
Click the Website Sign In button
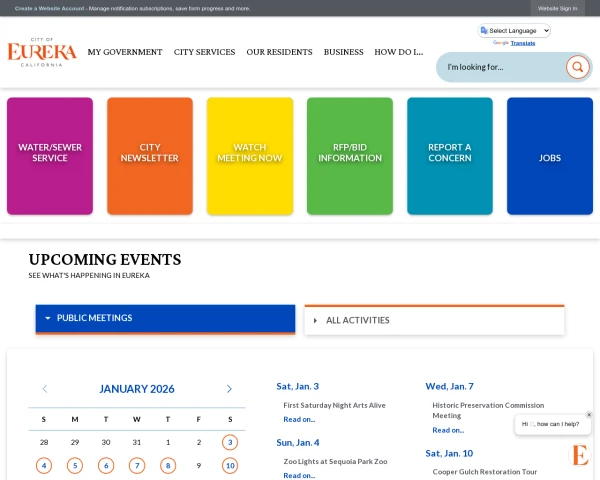point(557,8)
